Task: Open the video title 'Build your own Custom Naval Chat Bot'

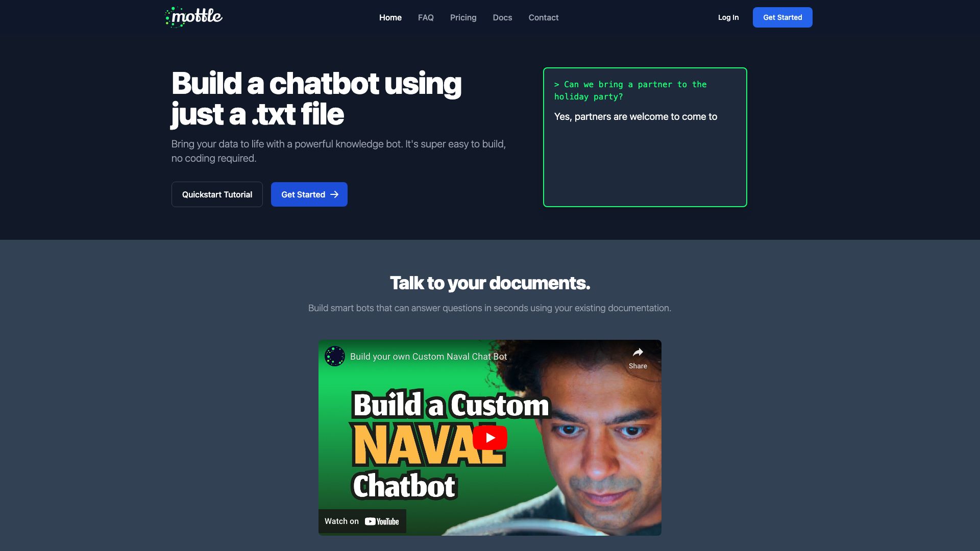Action: pos(428,357)
